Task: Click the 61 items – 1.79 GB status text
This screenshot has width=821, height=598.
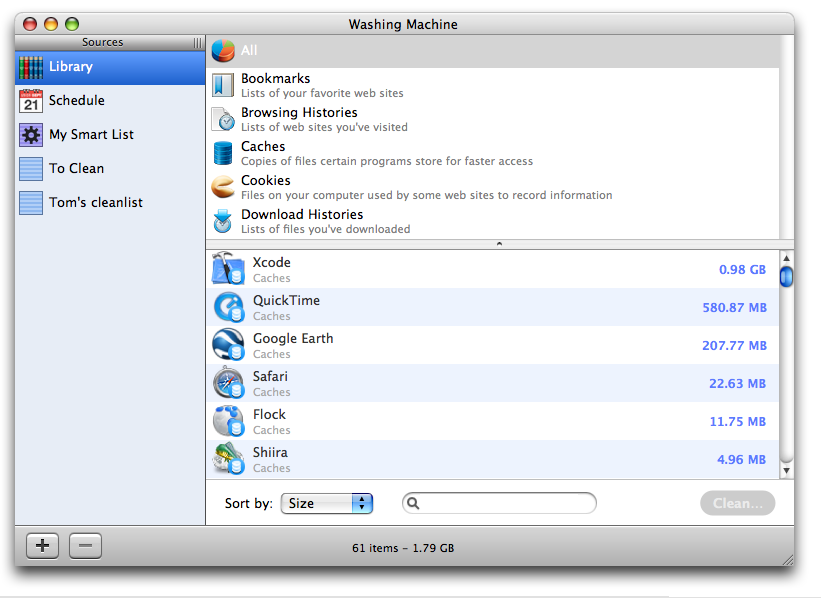Action: 403,548
